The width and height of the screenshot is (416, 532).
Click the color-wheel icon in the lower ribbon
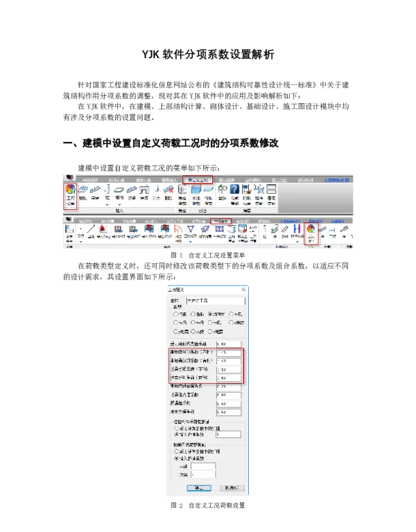click(x=311, y=229)
